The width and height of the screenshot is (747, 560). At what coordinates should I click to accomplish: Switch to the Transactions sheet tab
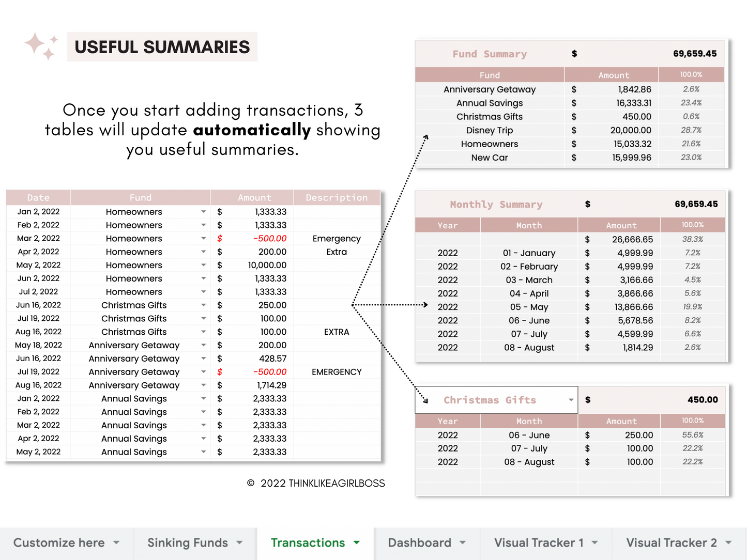tap(308, 542)
